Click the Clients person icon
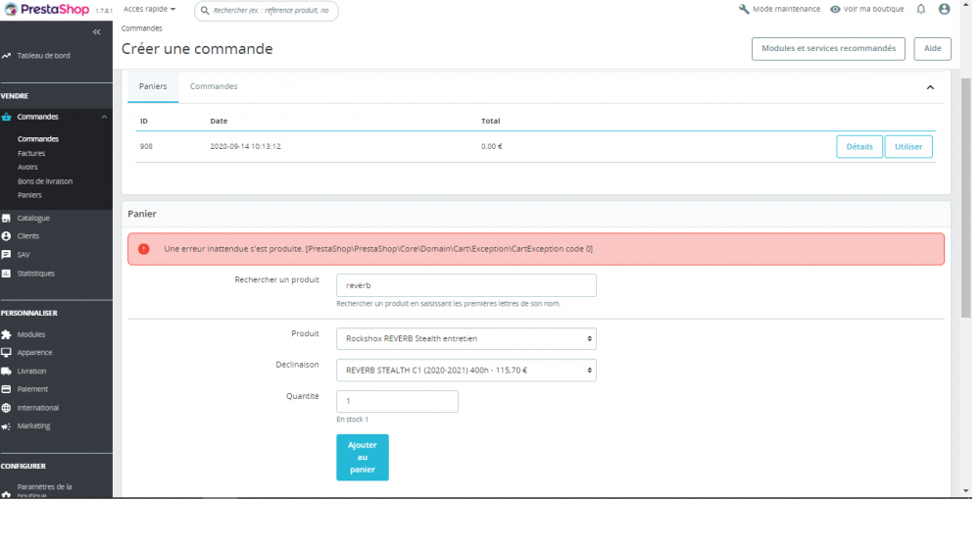Screen dimensions: 980x552 click(6, 236)
